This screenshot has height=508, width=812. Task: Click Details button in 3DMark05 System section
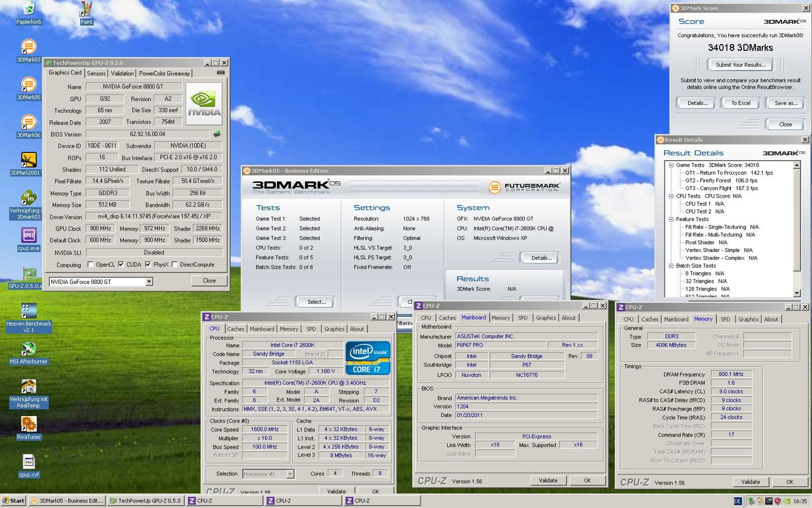coord(542,258)
